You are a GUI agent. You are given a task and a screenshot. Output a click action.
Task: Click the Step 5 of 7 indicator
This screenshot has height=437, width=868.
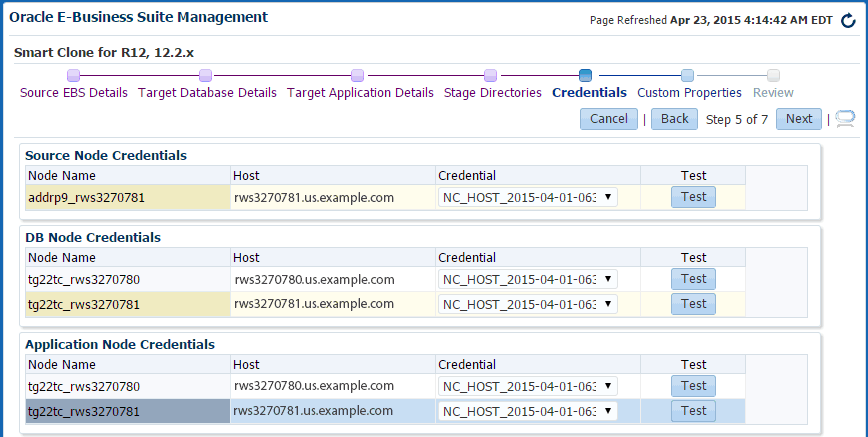click(737, 120)
